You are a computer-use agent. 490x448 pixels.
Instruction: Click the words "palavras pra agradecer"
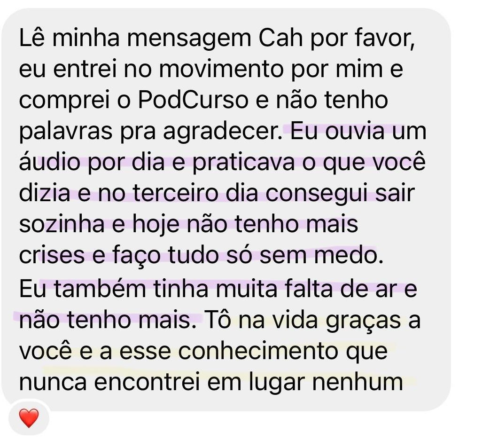point(151,133)
